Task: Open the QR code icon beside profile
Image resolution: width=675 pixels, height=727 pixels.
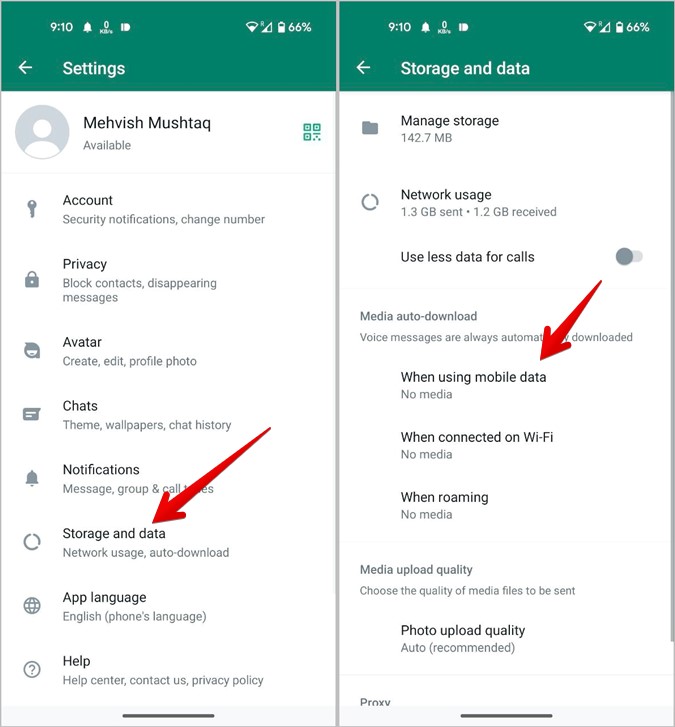Action: pos(312,132)
